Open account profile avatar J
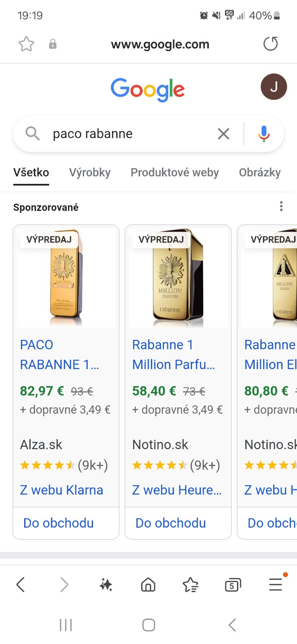Viewport: 297px width, 644px height. [x=274, y=87]
